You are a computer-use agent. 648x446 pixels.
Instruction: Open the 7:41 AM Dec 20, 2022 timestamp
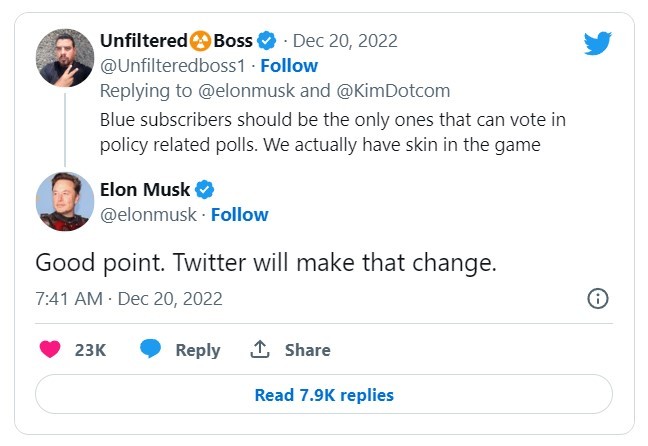(x=129, y=299)
